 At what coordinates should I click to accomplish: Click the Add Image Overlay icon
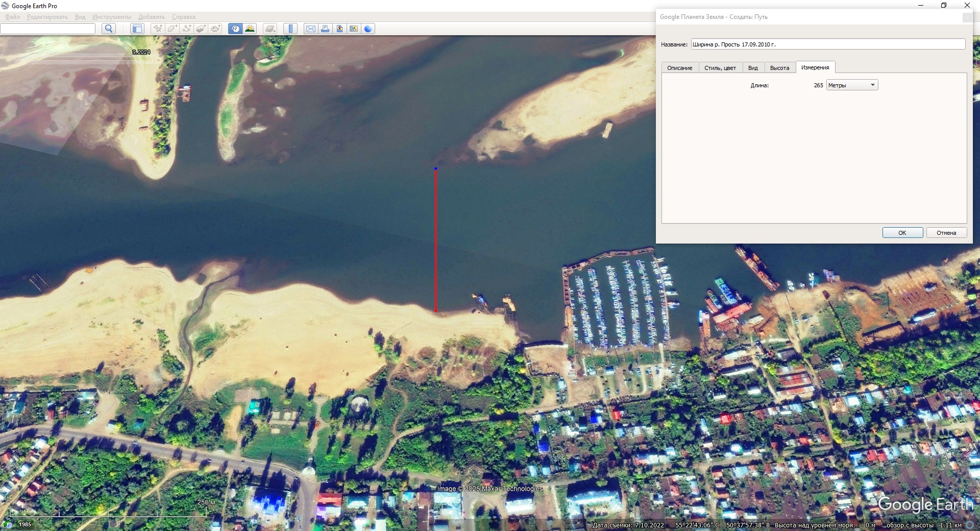201,29
